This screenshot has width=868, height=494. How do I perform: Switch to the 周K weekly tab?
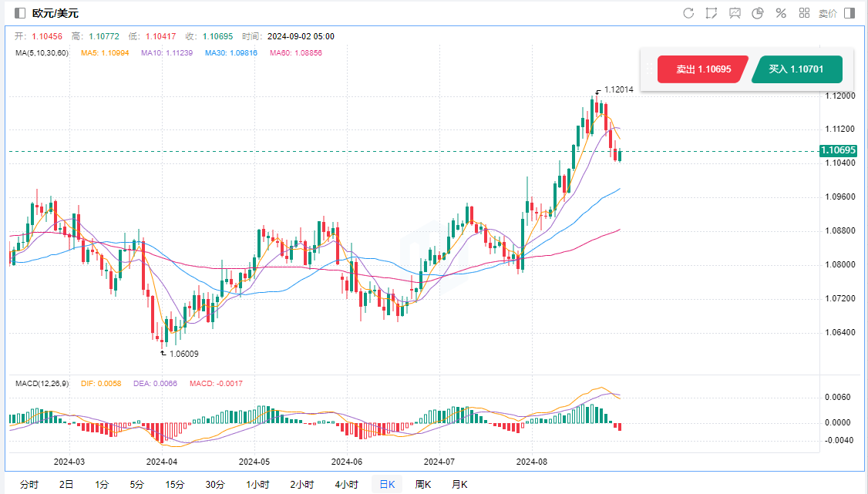423,485
